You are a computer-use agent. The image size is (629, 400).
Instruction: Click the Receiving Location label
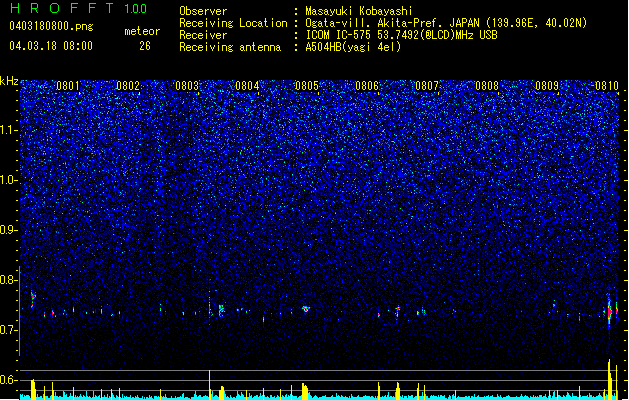233,23
